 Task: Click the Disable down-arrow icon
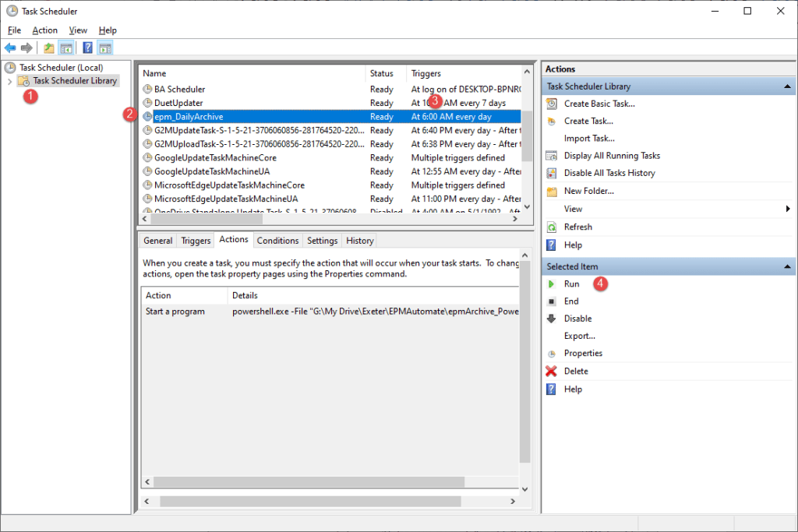[552, 319]
